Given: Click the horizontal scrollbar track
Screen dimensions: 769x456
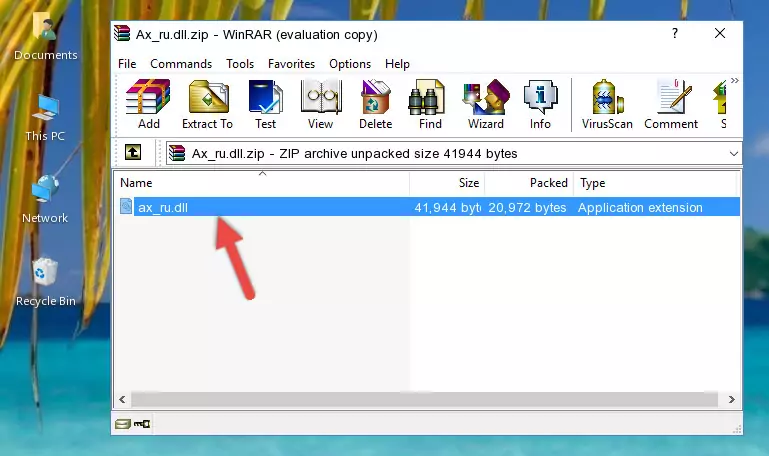Looking at the screenshot, I should click(x=424, y=399).
